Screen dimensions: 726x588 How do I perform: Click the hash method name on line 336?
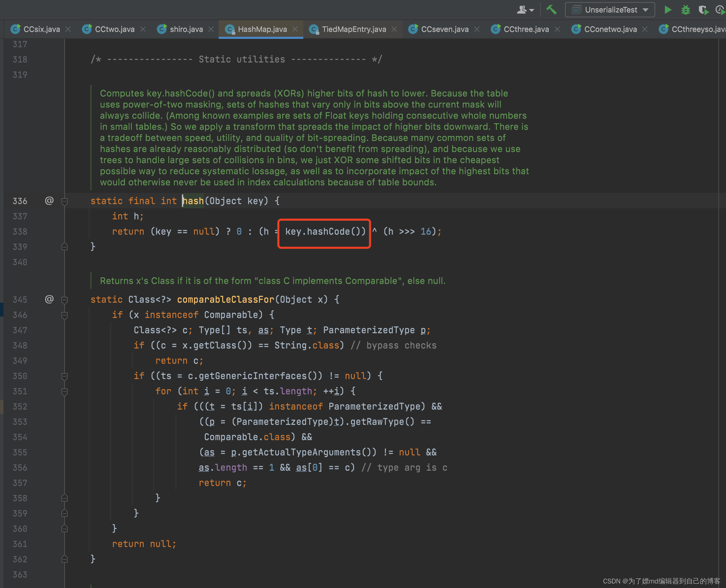coord(193,201)
